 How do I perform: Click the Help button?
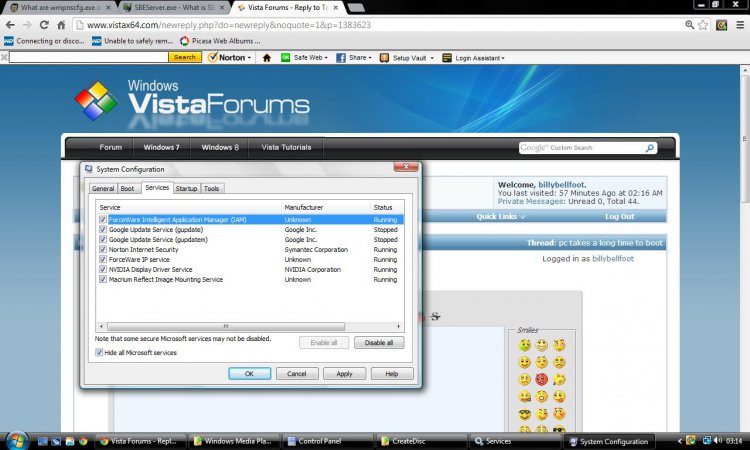click(x=392, y=373)
